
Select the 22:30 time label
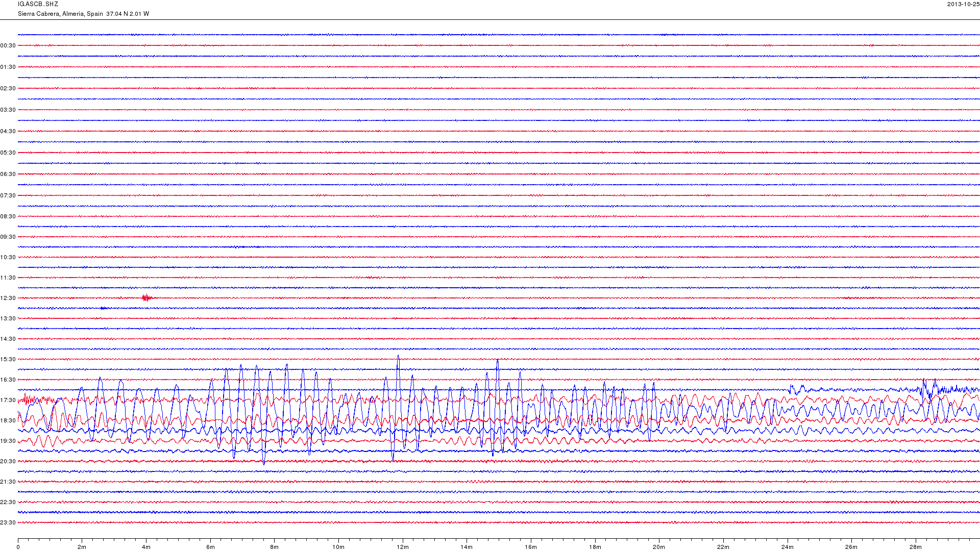click(8, 503)
